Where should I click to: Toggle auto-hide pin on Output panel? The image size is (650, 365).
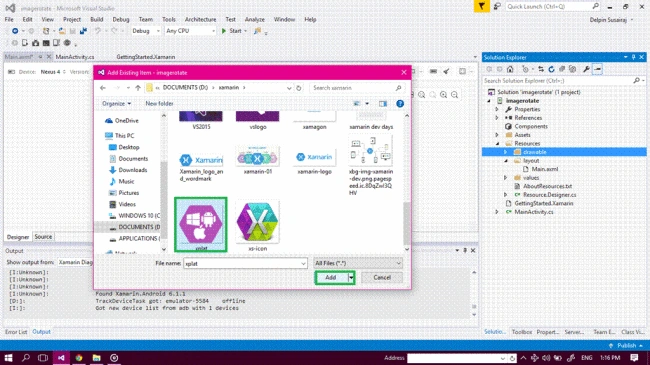tap(465, 251)
